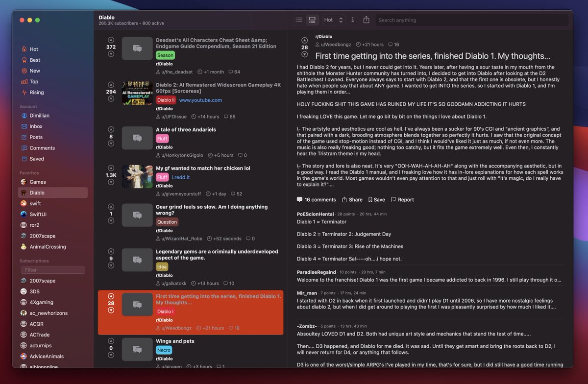Open PoEScionHentai commenter profile
The image size is (588, 384).
coord(315,214)
